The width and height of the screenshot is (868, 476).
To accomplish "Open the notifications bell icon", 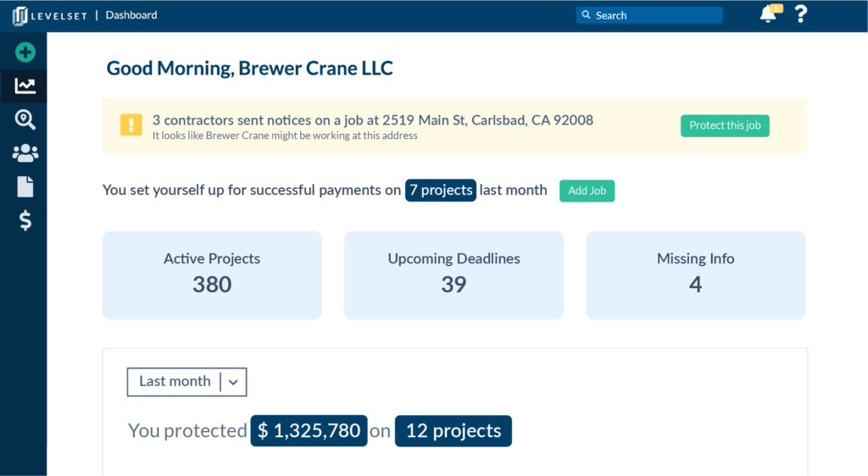I will [769, 14].
